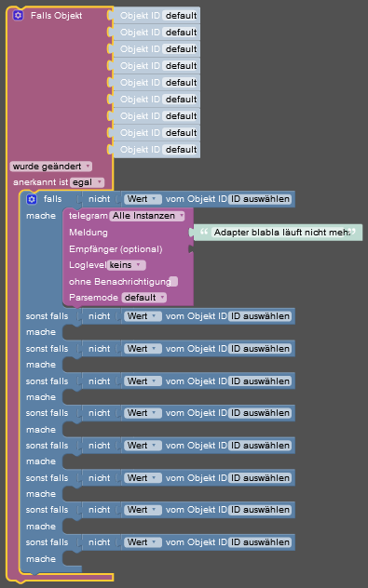Click last Objekt ID default field

click(x=181, y=150)
